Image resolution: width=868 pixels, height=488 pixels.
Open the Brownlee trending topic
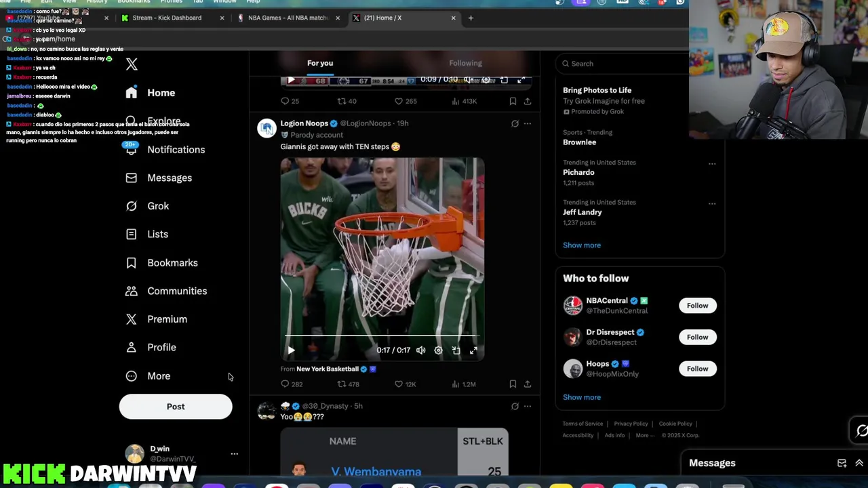pos(579,142)
